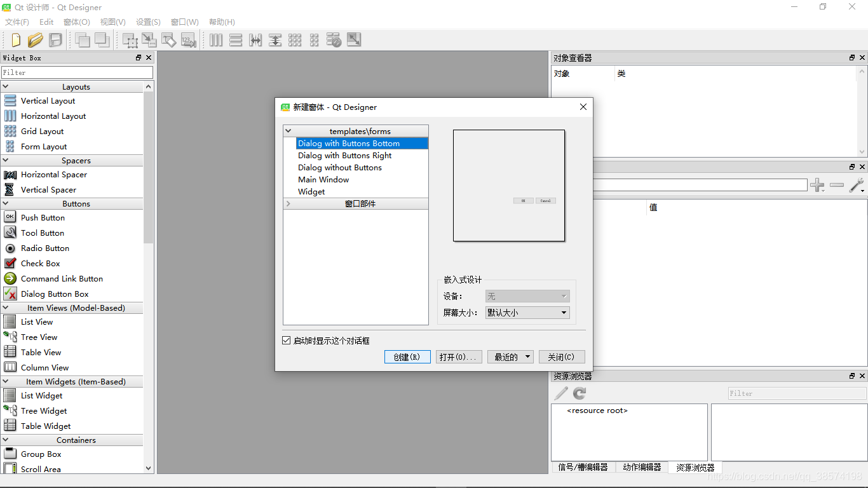Open the 最近的 recent forms dropdown
The height and width of the screenshot is (488, 868).
tap(510, 357)
